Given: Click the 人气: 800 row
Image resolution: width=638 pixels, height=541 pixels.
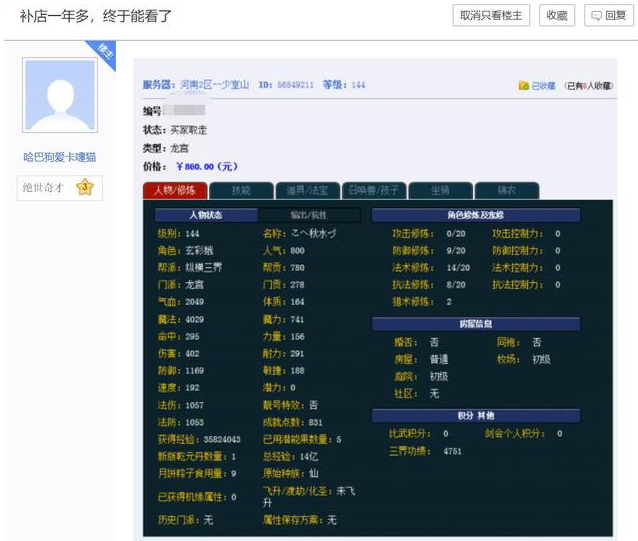Looking at the screenshot, I should click(284, 251).
